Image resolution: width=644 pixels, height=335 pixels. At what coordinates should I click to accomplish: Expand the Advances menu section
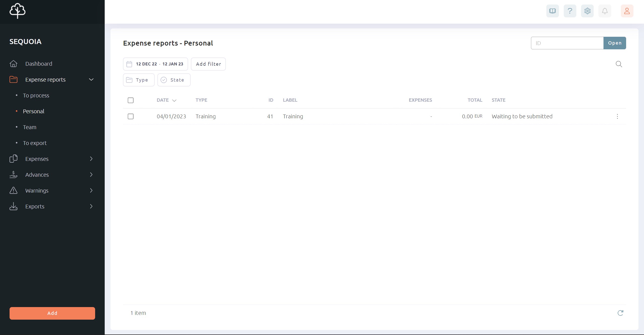(x=91, y=175)
